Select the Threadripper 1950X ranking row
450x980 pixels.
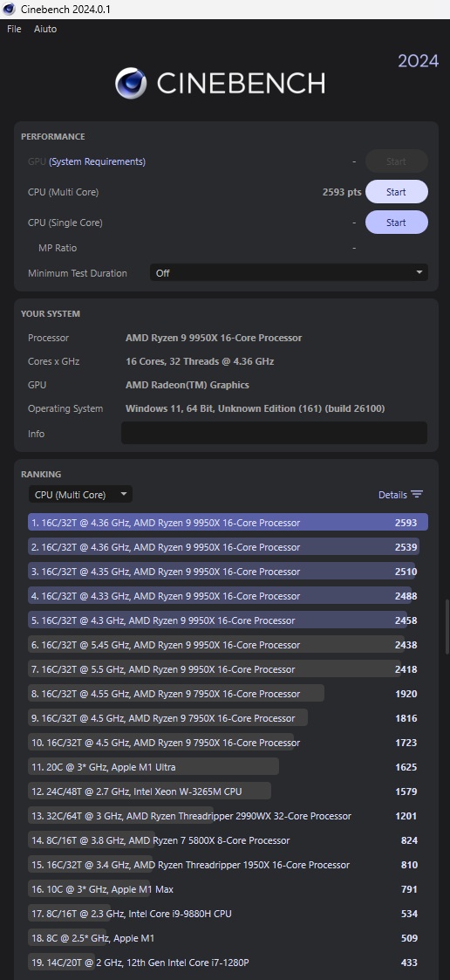coord(228,865)
